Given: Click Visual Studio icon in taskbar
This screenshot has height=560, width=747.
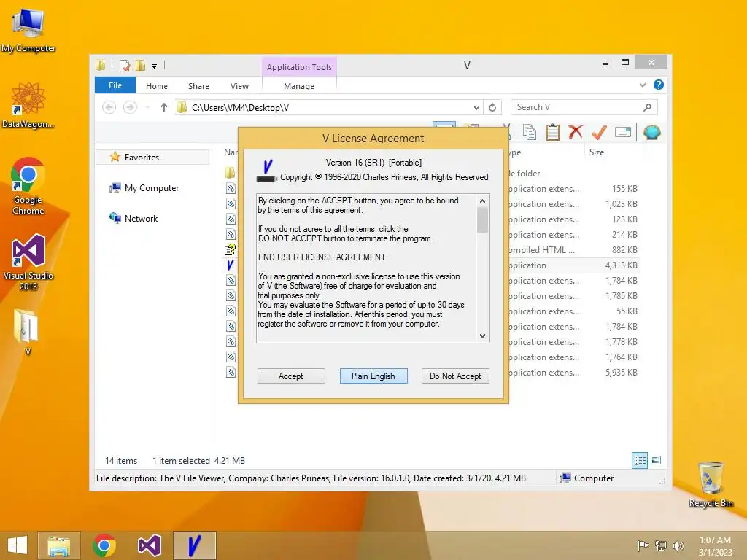Looking at the screenshot, I should (149, 545).
